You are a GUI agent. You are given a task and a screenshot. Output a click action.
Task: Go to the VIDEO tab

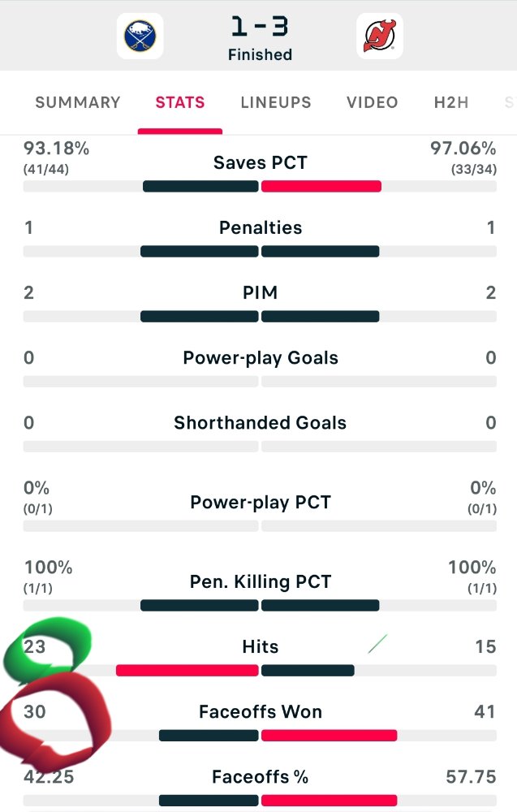point(372,102)
